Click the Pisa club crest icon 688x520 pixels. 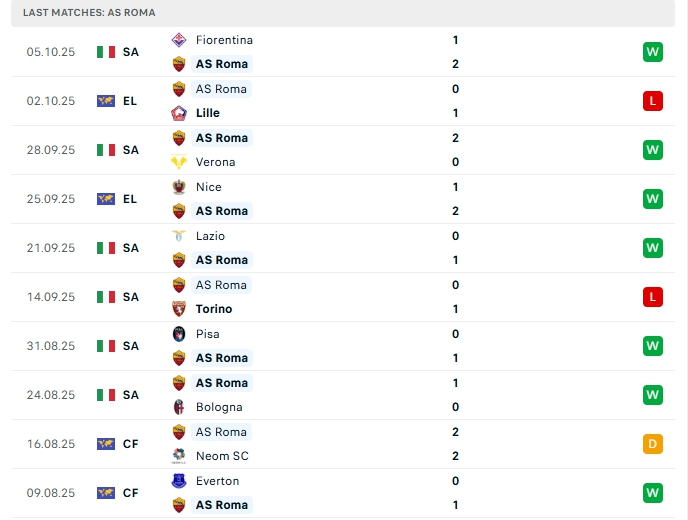179,334
